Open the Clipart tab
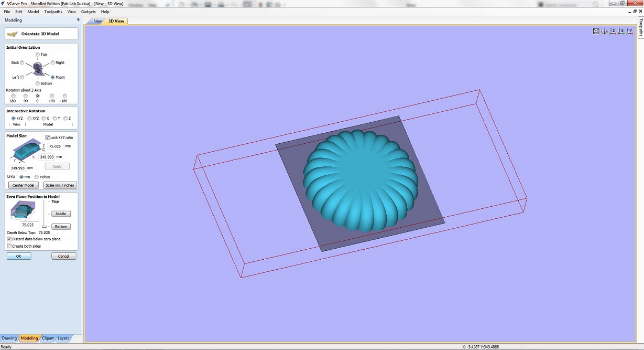The image size is (644, 350). pos(48,338)
